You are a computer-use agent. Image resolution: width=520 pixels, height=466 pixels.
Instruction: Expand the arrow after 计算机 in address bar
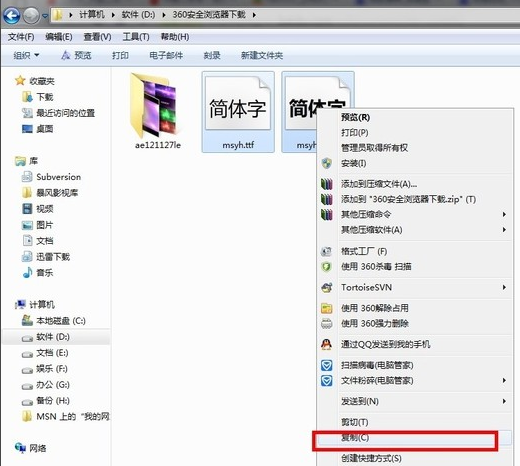coord(113,15)
